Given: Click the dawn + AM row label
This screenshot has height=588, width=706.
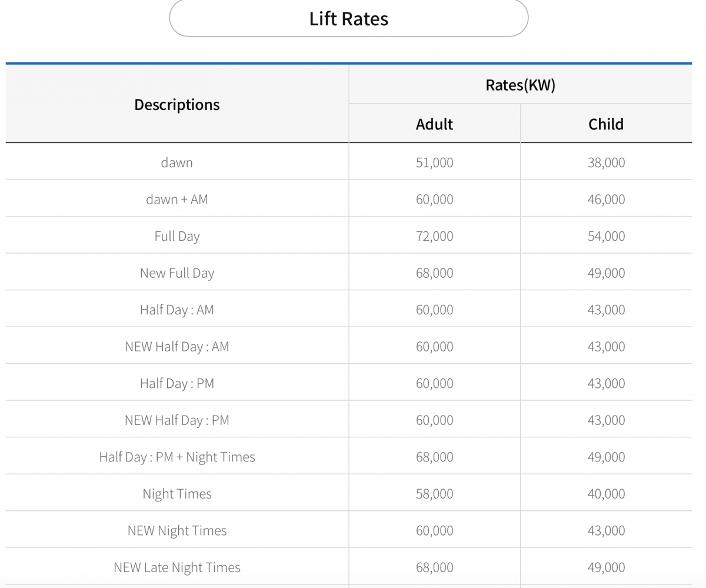Looking at the screenshot, I should tap(176, 200).
